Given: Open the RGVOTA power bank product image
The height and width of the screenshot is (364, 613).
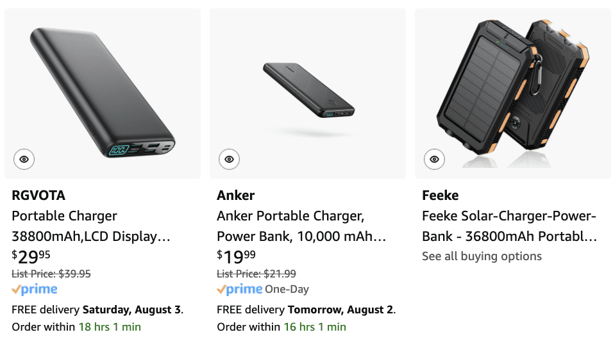Looking at the screenshot, I should 103,93.
